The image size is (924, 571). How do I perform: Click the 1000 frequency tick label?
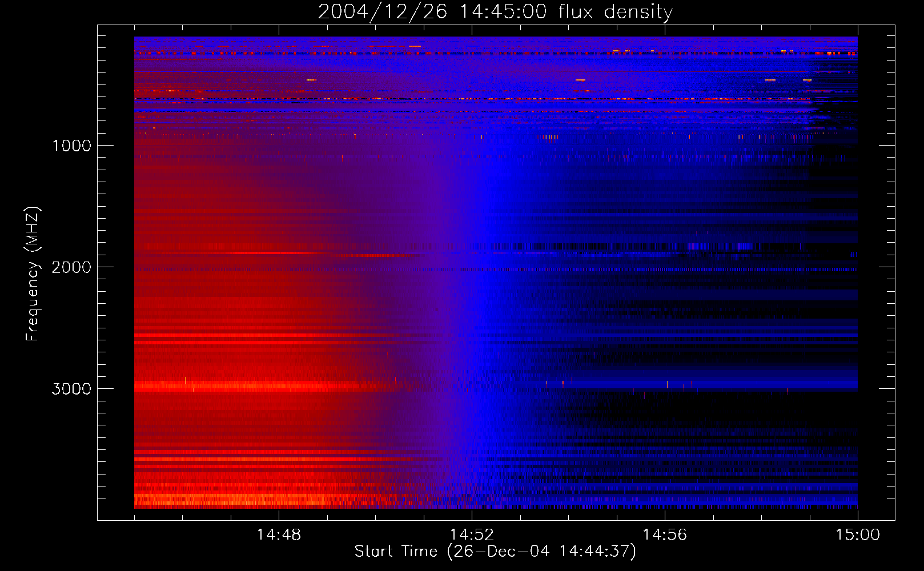[x=71, y=146]
